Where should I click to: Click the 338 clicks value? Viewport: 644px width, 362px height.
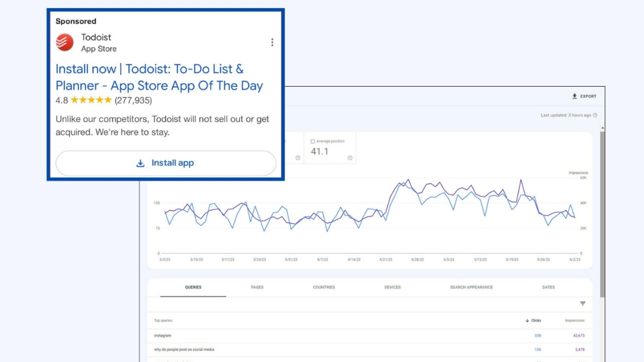click(538, 336)
